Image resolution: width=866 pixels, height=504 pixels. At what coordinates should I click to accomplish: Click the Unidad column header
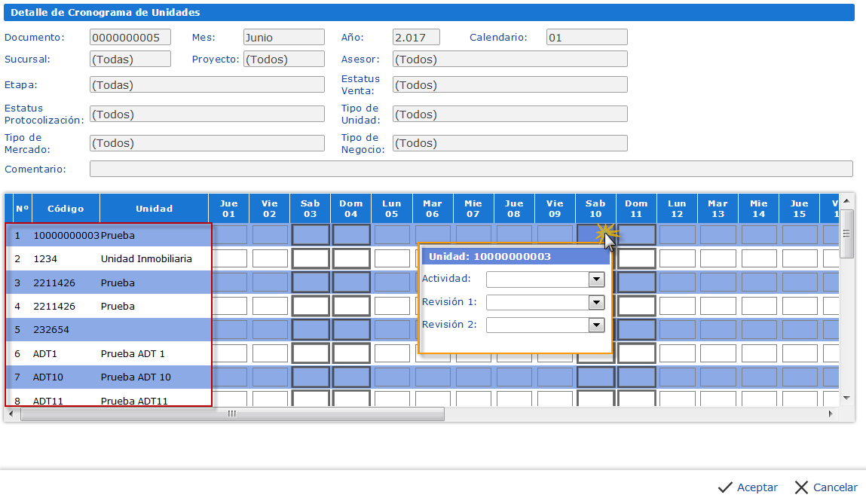pos(154,209)
